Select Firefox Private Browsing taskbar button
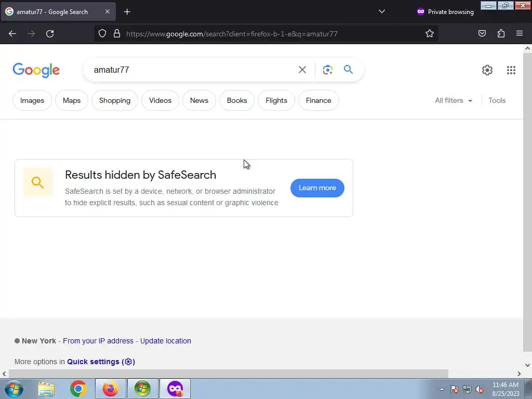 coord(175,389)
